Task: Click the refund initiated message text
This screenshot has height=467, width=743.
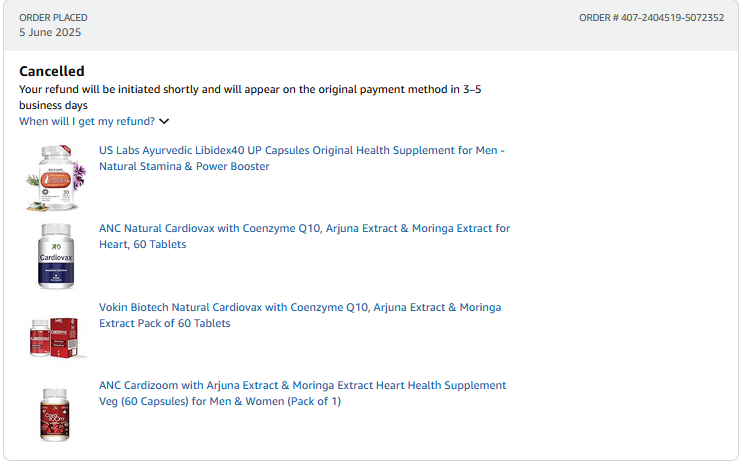Action: (250, 97)
